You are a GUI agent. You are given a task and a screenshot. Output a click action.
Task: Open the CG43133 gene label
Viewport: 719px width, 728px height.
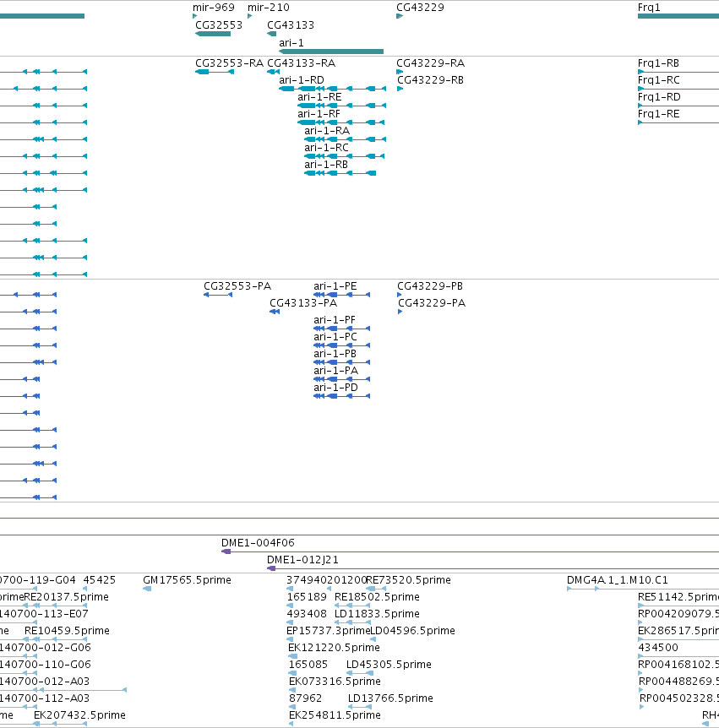(x=291, y=25)
